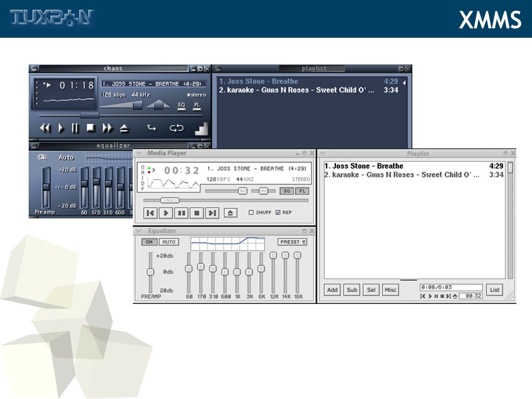Viewport: 532px width, 399px height.
Task: Toggle Auto in chaos equalizer
Action: (x=66, y=157)
